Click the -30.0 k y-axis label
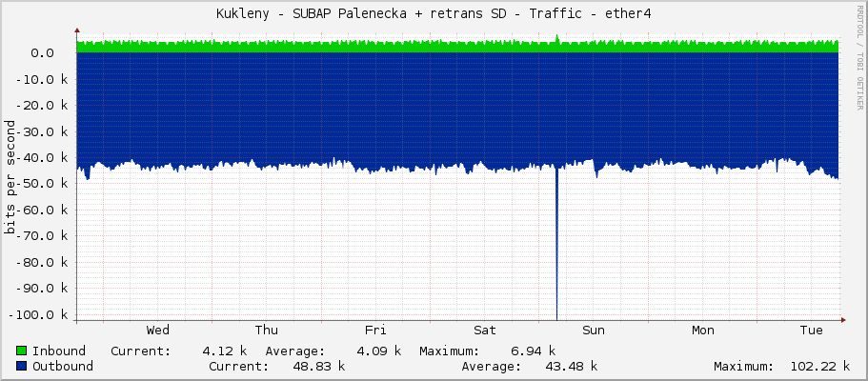The width and height of the screenshot is (868, 381). click(x=42, y=131)
